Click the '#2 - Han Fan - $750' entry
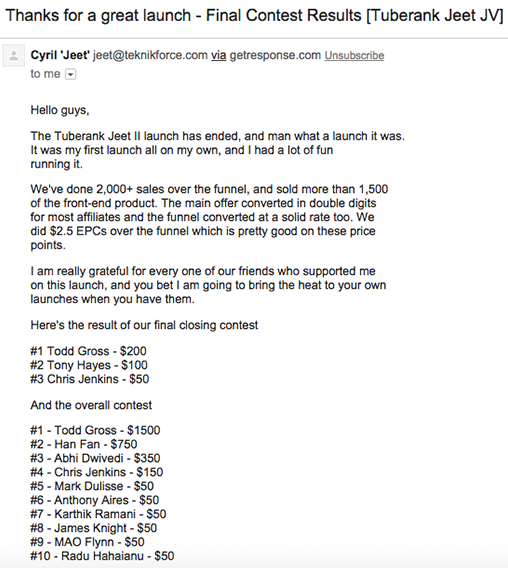This screenshot has width=508, height=568. (84, 444)
